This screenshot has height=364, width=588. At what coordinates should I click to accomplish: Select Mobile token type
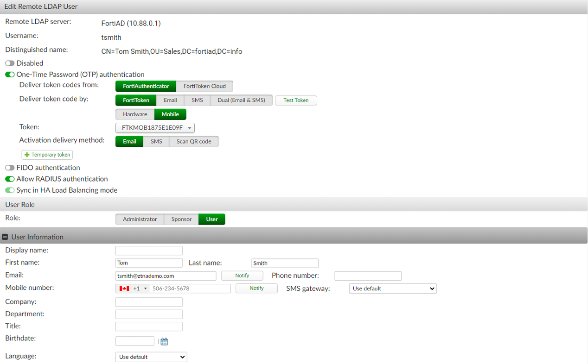(170, 114)
